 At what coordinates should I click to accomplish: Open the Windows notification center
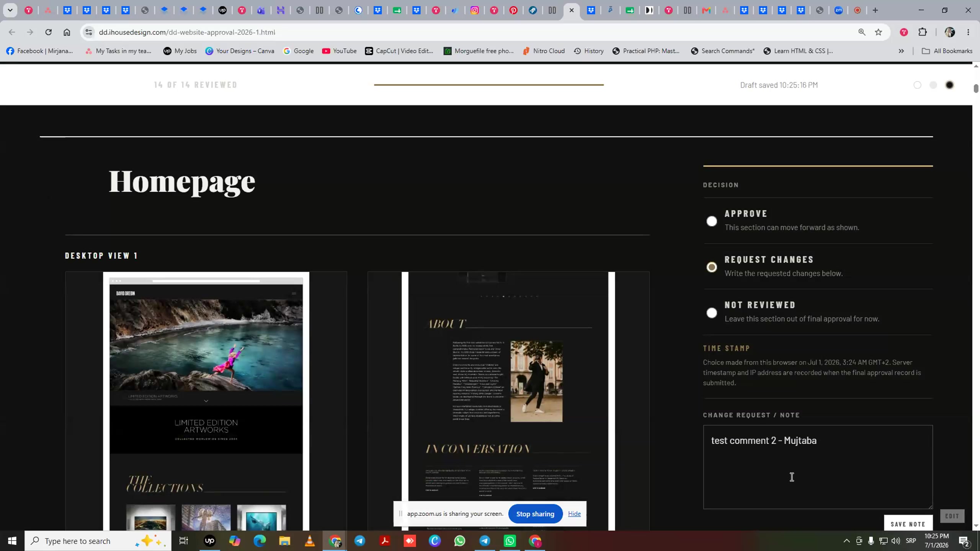964,541
